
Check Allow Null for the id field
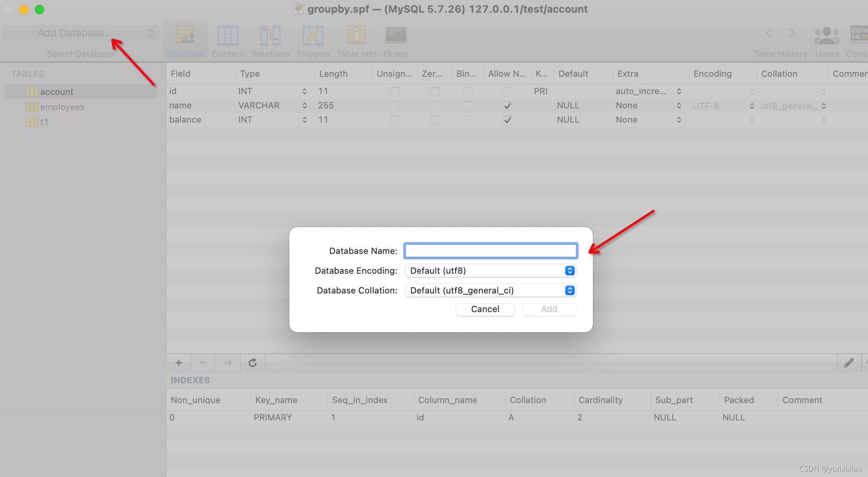(x=508, y=91)
